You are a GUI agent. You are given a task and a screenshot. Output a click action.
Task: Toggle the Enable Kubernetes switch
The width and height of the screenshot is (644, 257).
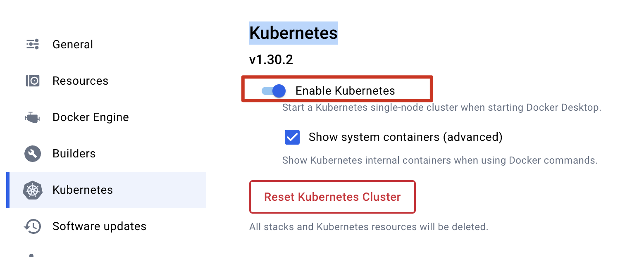pos(274,90)
